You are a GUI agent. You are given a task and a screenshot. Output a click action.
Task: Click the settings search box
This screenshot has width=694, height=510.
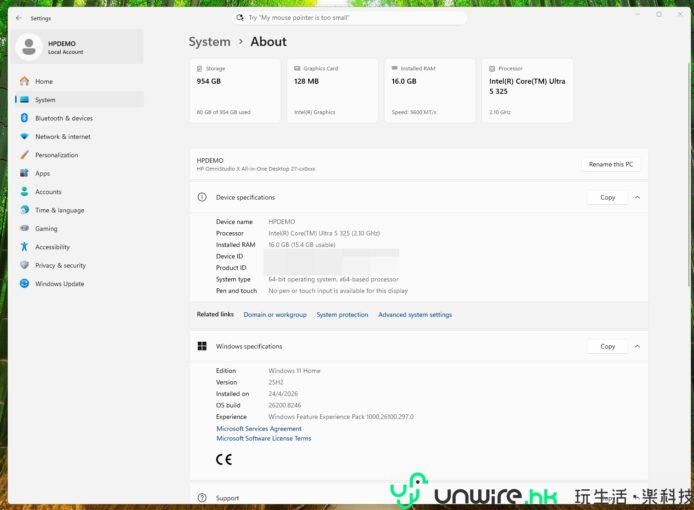pyautogui.click(x=349, y=18)
